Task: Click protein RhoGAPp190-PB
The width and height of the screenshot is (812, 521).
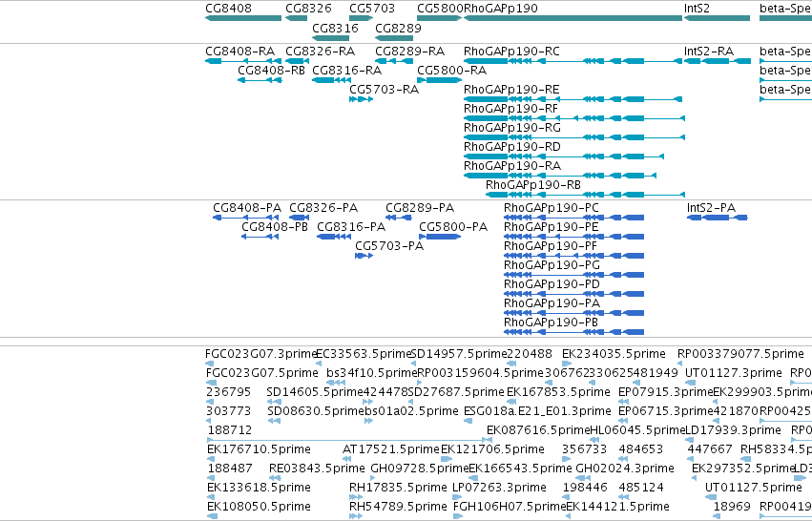Action: pyautogui.click(x=574, y=332)
